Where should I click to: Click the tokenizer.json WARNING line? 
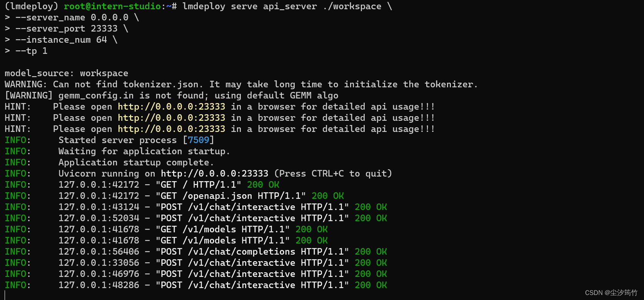(x=241, y=84)
